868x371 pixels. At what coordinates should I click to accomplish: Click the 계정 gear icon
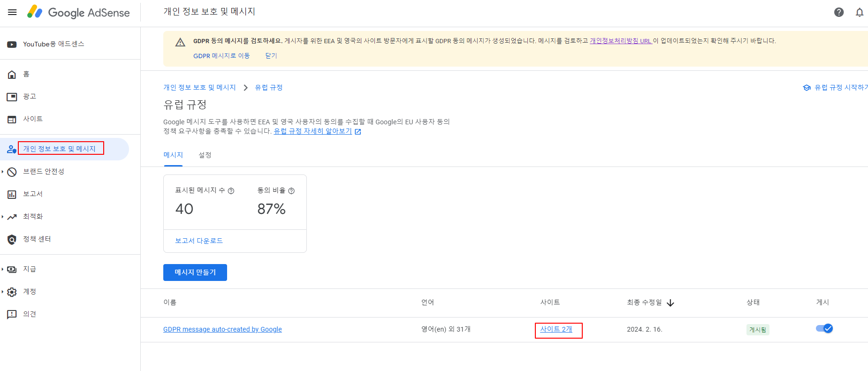pyautogui.click(x=12, y=292)
